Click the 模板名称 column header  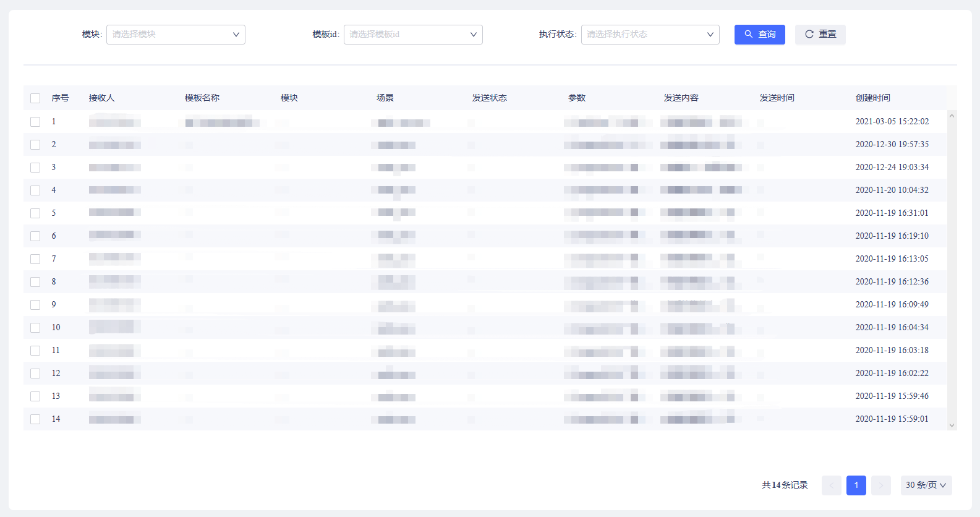click(202, 98)
